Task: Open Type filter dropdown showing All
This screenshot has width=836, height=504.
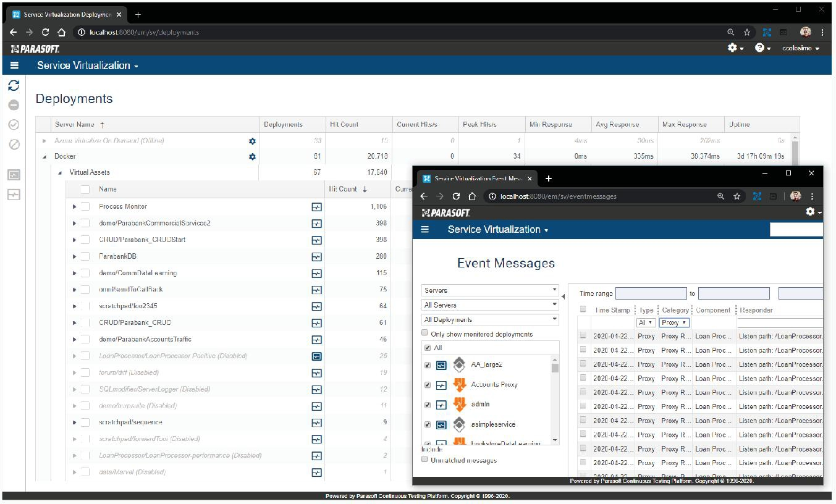Action: [646, 322]
